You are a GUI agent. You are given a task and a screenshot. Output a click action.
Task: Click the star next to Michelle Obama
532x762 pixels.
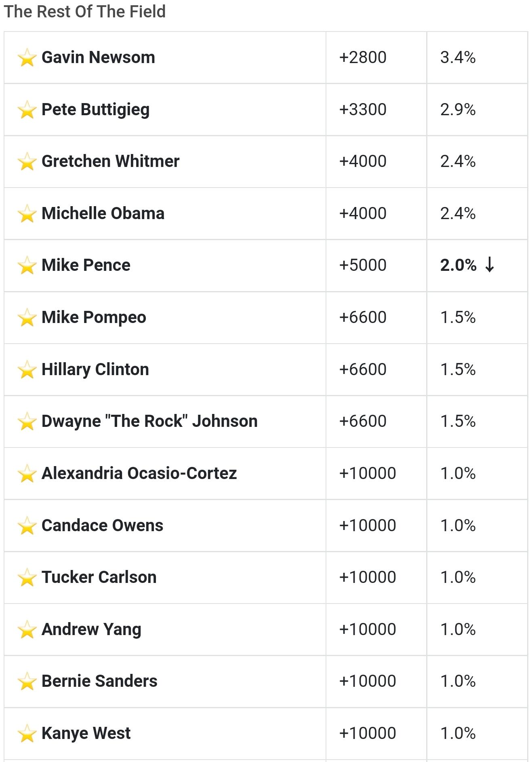pyautogui.click(x=27, y=214)
